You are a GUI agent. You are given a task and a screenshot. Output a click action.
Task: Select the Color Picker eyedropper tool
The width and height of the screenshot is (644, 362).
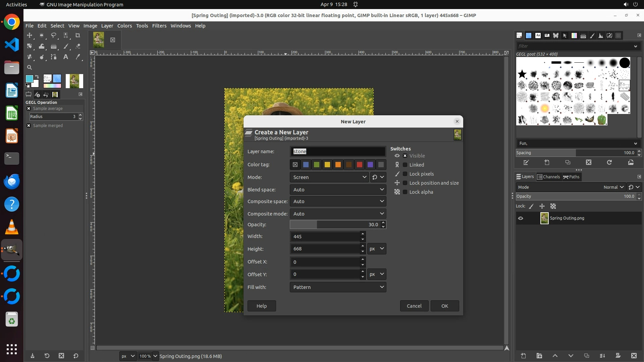(x=78, y=57)
